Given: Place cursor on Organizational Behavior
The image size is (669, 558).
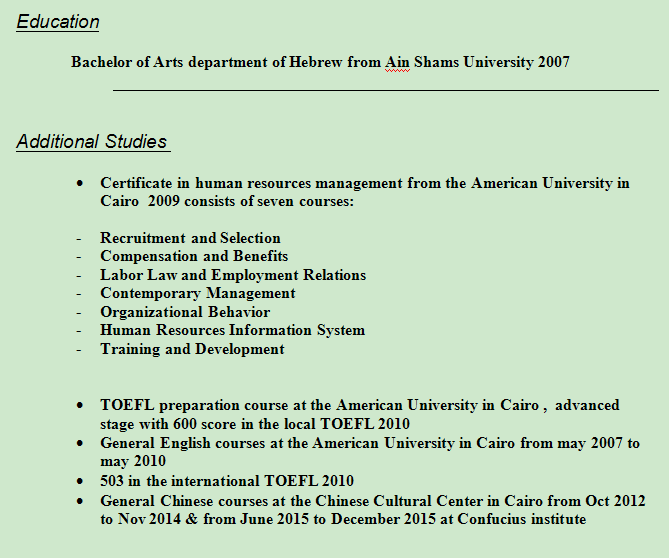Looking at the screenshot, I should pos(185,312).
